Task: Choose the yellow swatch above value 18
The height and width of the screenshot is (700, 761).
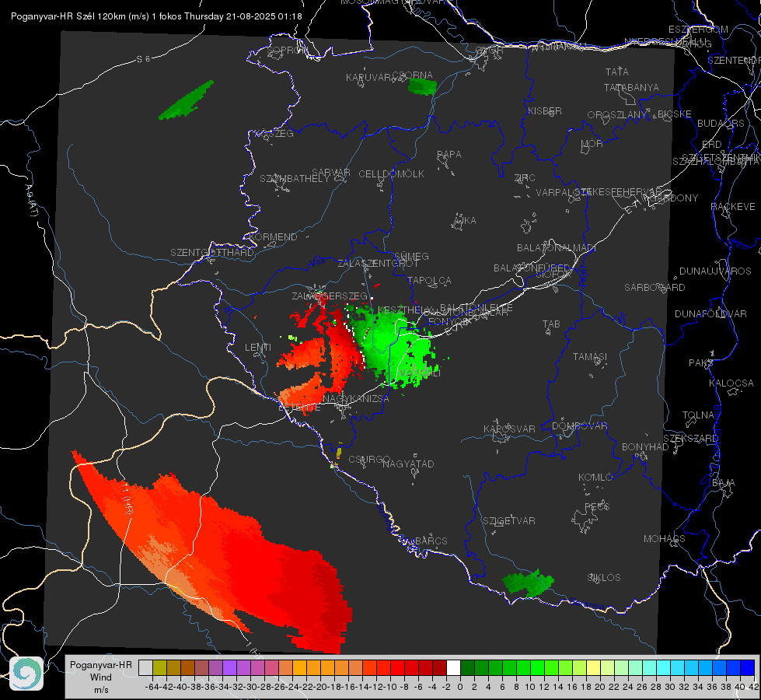Action: pyautogui.click(x=594, y=668)
